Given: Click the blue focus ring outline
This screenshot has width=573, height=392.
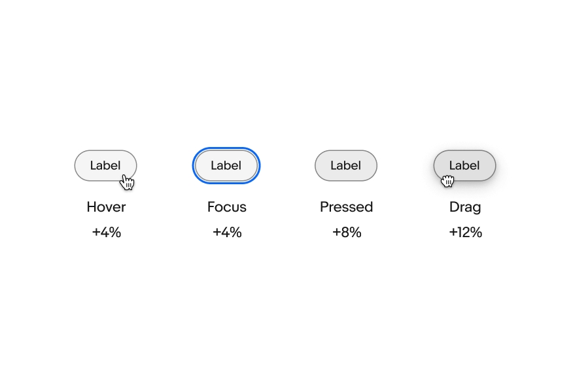Looking at the screenshot, I should tap(226, 149).
